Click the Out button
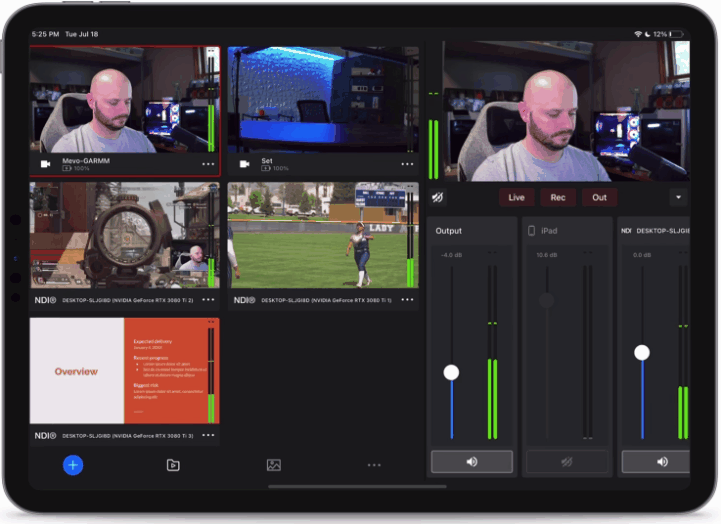This screenshot has width=721, height=524. (599, 198)
